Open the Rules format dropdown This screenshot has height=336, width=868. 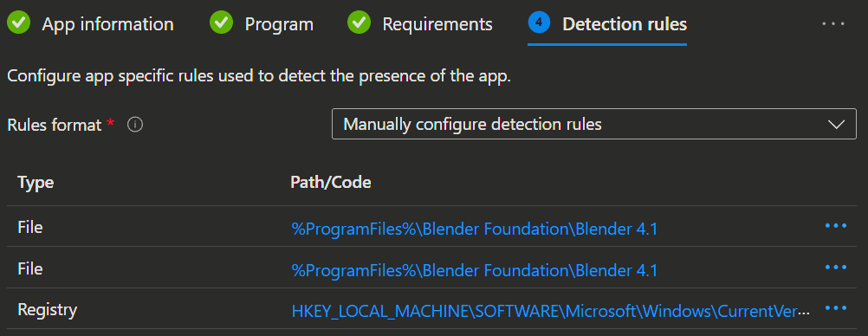tap(593, 125)
